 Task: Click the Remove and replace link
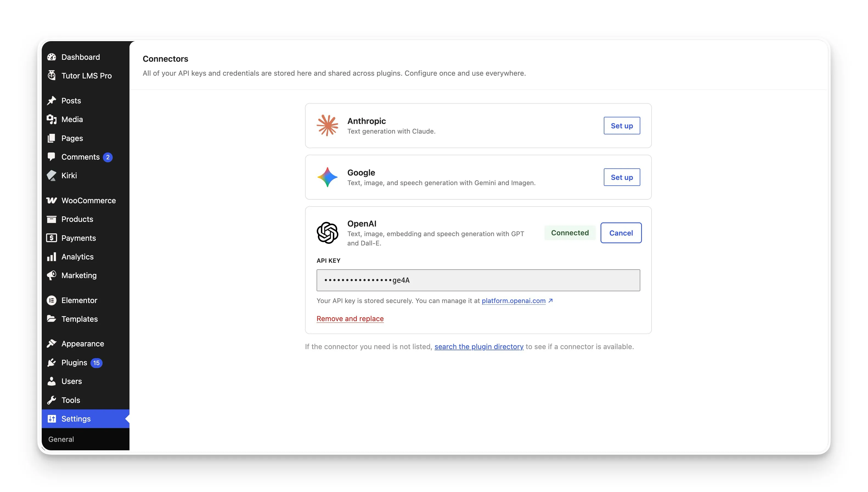click(x=350, y=319)
